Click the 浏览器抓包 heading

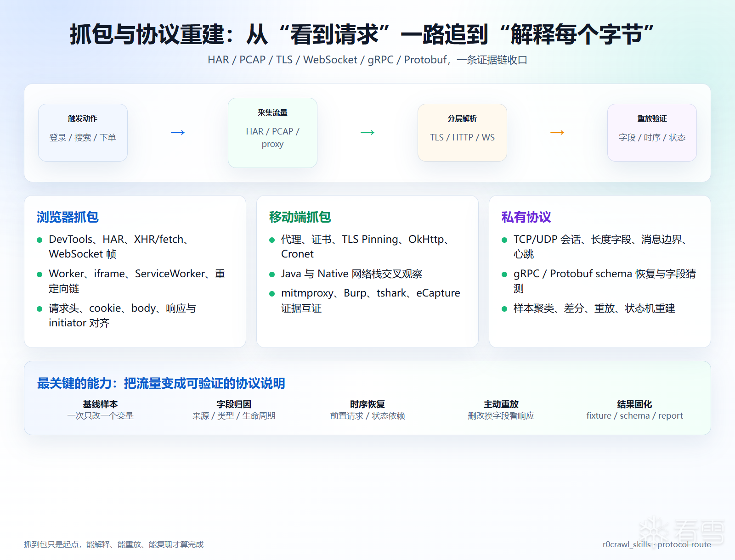click(x=68, y=217)
